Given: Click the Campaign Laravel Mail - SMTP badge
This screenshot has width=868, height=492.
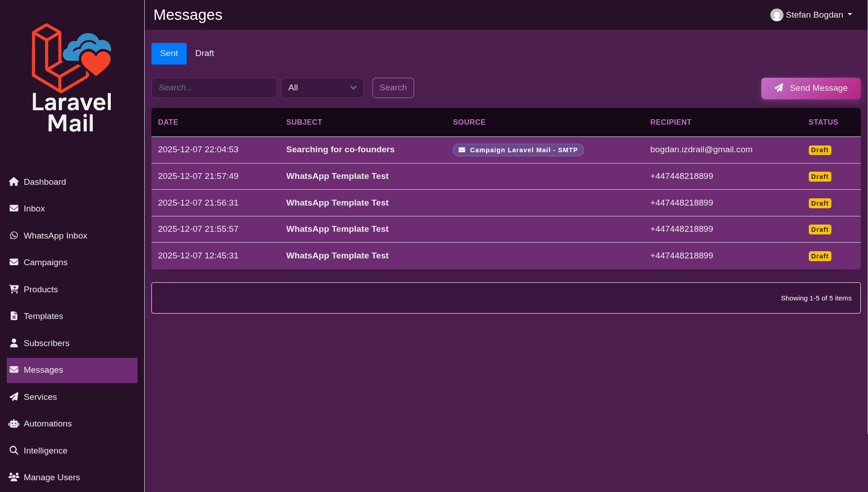Looking at the screenshot, I should (x=518, y=150).
